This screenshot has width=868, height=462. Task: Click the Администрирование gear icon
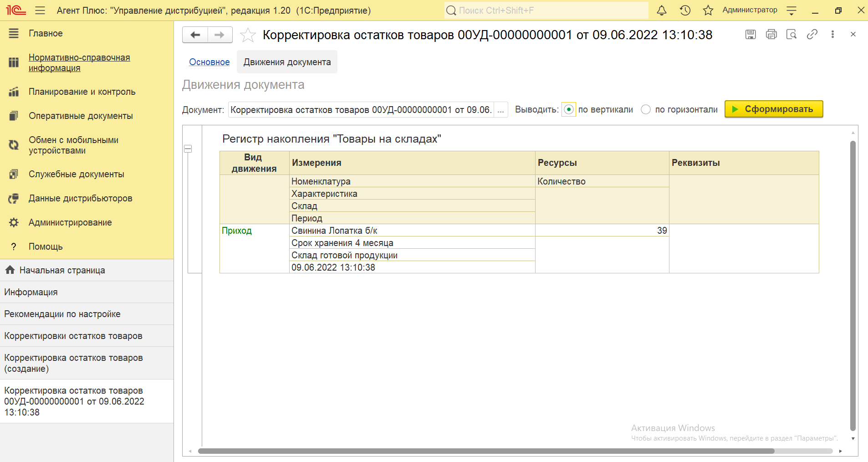pyautogui.click(x=14, y=222)
